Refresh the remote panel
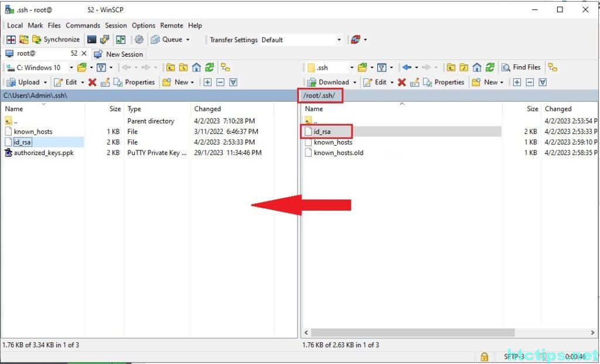Viewport: 600px width, 364px height. point(490,68)
